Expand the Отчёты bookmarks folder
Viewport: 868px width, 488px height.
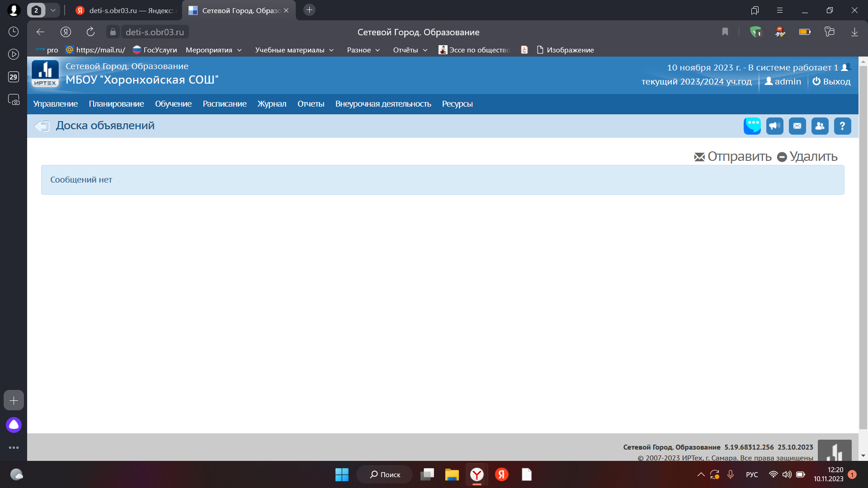pyautogui.click(x=410, y=50)
